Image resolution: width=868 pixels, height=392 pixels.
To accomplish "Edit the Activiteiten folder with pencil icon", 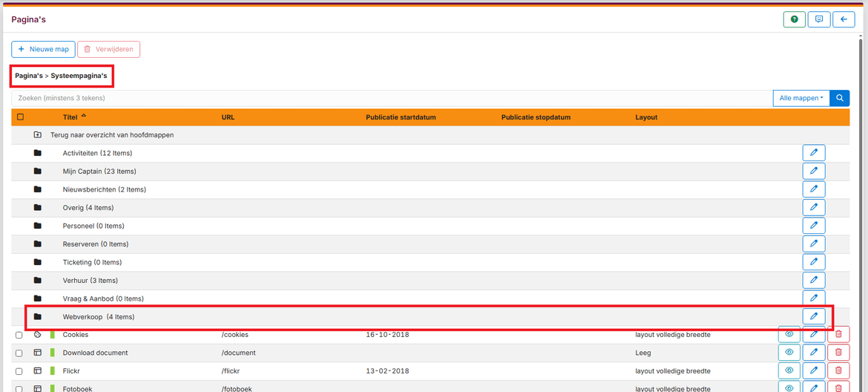I will (813, 153).
